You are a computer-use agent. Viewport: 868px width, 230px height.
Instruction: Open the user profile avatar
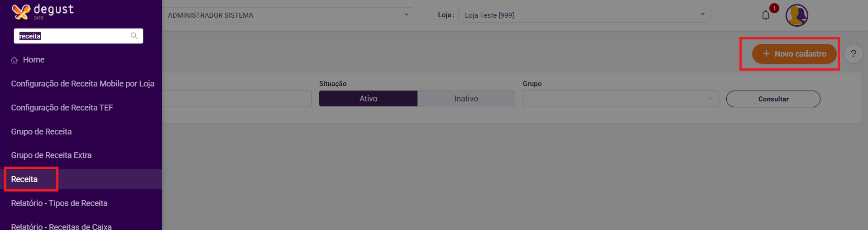(796, 15)
